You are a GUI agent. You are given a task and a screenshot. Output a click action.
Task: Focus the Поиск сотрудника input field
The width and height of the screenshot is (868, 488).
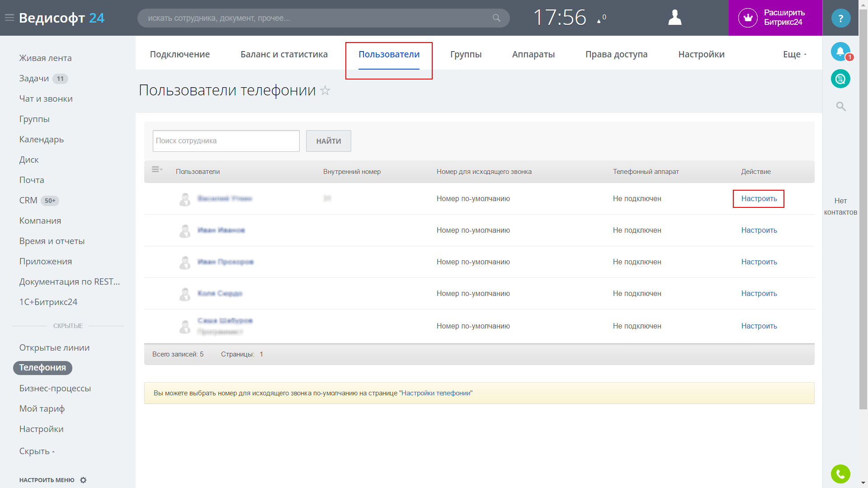[226, 141]
